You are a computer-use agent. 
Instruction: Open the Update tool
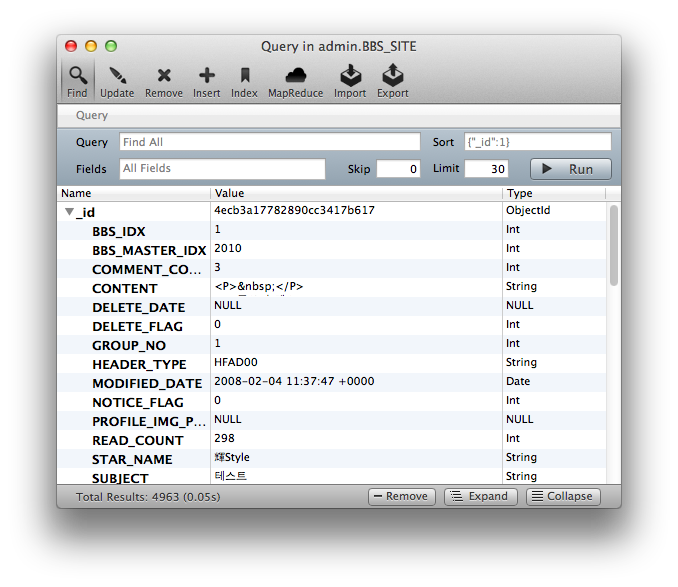click(x=117, y=82)
